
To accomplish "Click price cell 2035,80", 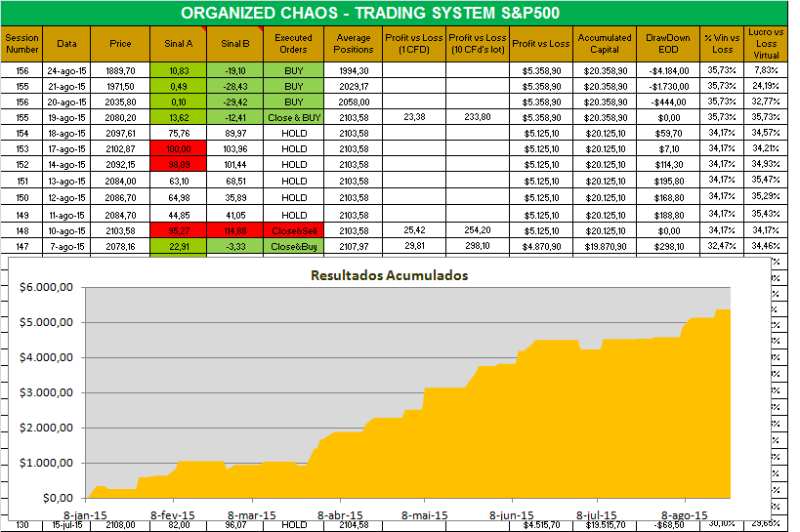I will pos(120,102).
